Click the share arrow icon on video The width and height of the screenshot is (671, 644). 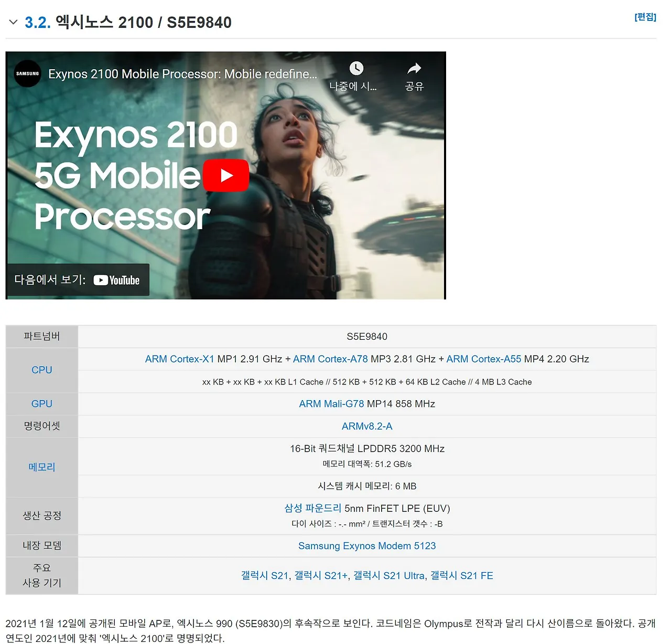(414, 69)
